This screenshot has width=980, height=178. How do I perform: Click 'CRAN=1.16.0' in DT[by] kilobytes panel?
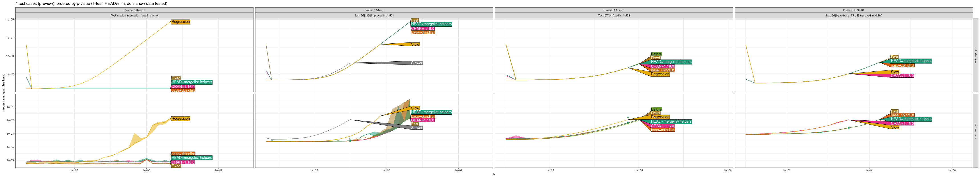[x=662, y=66]
